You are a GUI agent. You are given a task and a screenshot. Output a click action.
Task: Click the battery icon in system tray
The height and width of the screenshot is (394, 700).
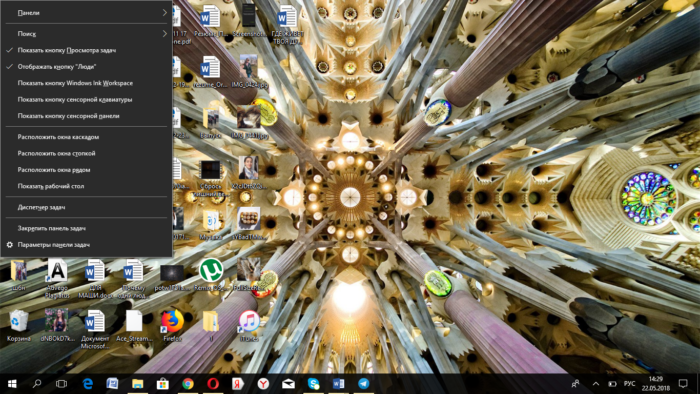[612, 384]
